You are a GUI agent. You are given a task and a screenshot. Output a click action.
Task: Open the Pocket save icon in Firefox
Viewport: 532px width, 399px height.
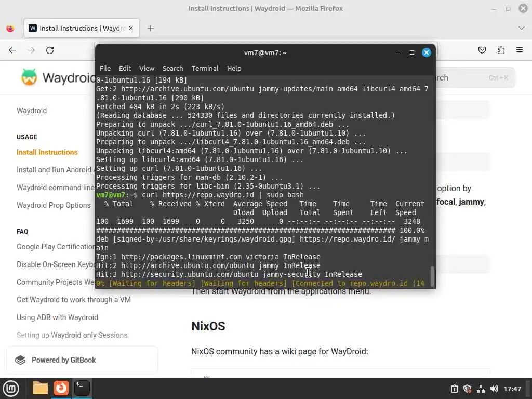(x=482, y=50)
